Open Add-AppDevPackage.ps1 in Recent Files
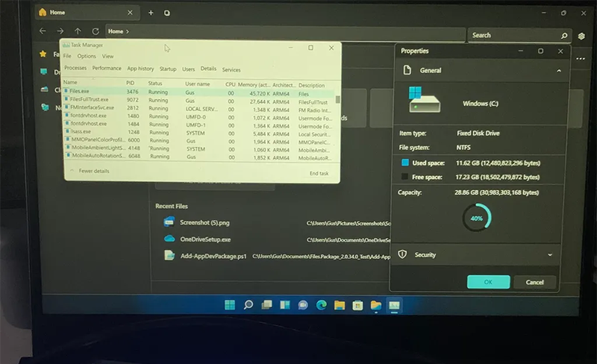 pyautogui.click(x=213, y=256)
